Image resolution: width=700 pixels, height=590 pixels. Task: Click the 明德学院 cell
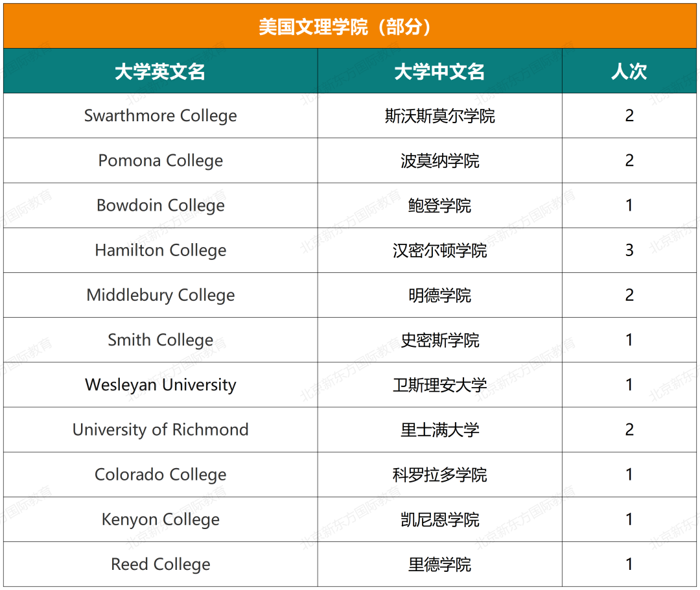coord(439,295)
